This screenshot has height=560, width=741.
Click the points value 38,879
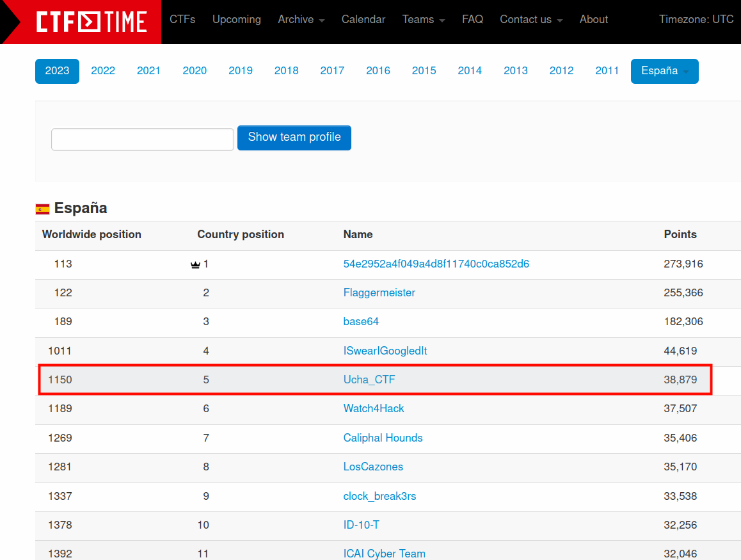[680, 380]
